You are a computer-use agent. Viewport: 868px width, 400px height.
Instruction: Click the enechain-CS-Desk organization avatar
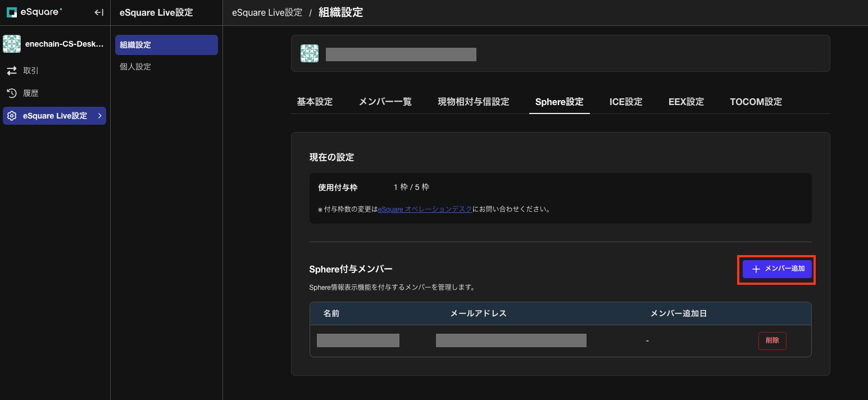click(x=12, y=44)
